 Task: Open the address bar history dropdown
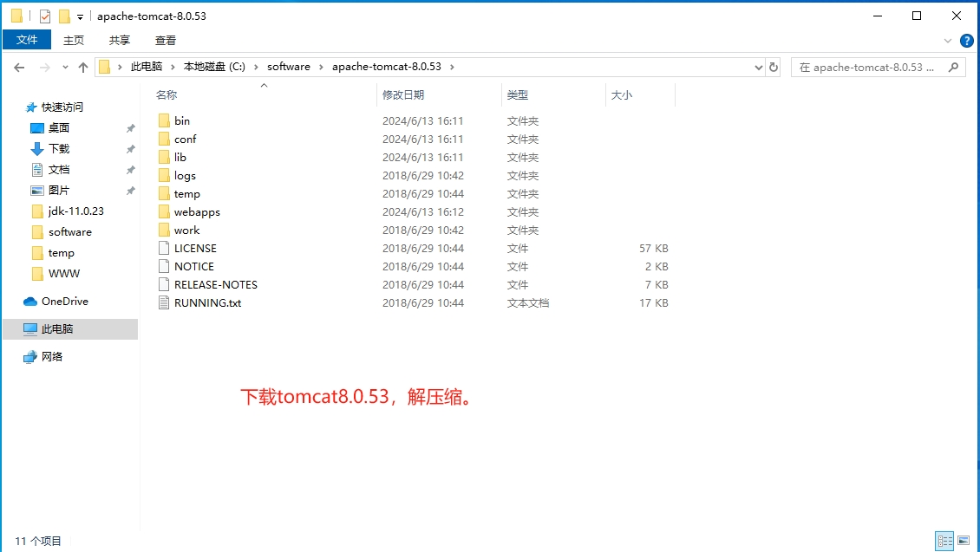click(x=758, y=67)
